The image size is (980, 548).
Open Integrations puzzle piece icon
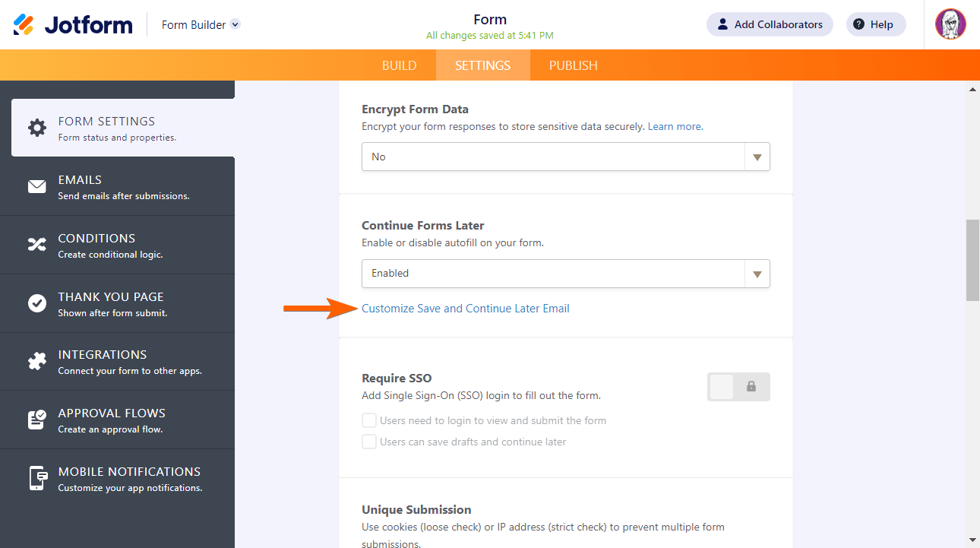37,362
